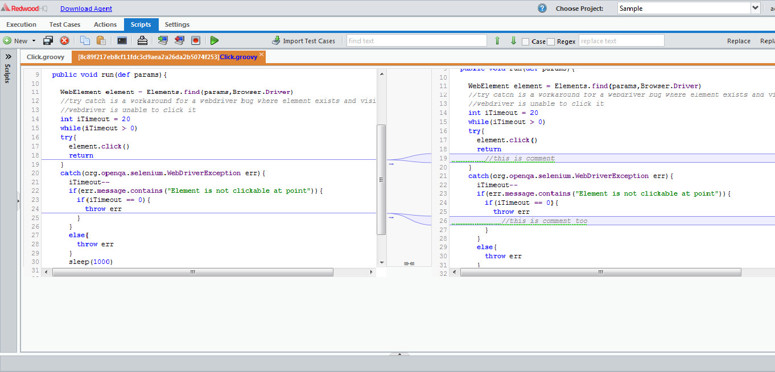Click left editor horizontal scroll right arrow

[x=372, y=272]
